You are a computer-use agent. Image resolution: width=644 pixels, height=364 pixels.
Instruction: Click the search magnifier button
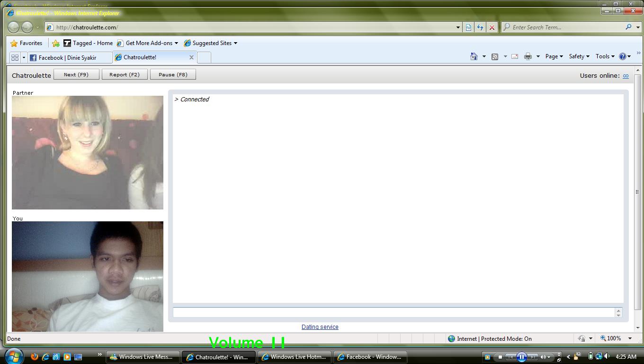pyautogui.click(x=628, y=27)
